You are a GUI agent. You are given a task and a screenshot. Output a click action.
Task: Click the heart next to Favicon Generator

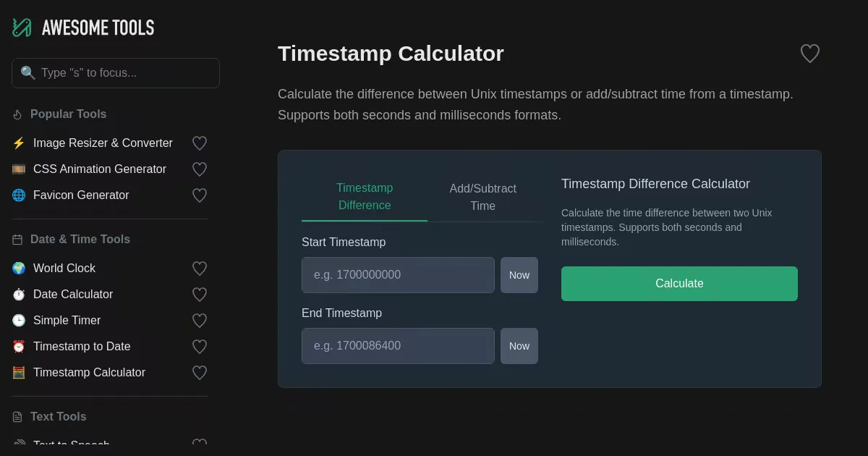(200, 195)
